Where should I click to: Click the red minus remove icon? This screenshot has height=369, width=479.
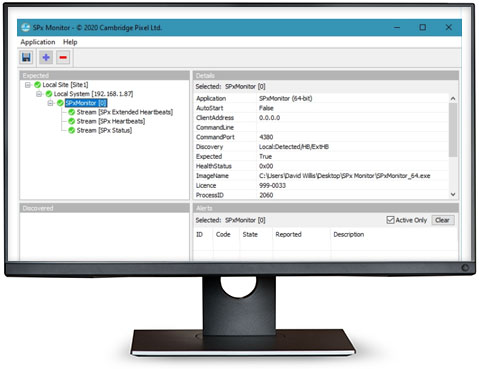63,58
